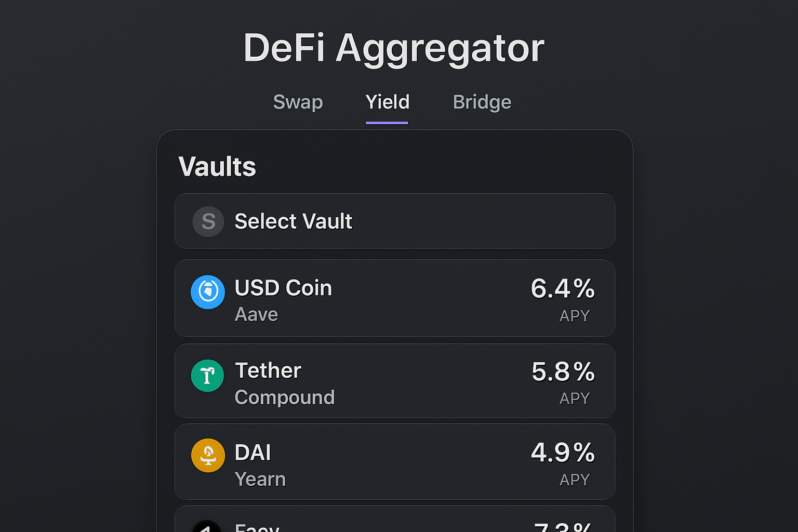Switch to the Bridge tab
Viewport: 798px width, 532px height.
point(482,102)
